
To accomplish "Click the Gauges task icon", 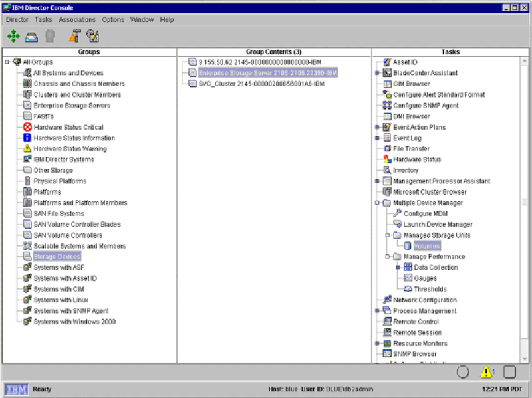I will coord(408,278).
